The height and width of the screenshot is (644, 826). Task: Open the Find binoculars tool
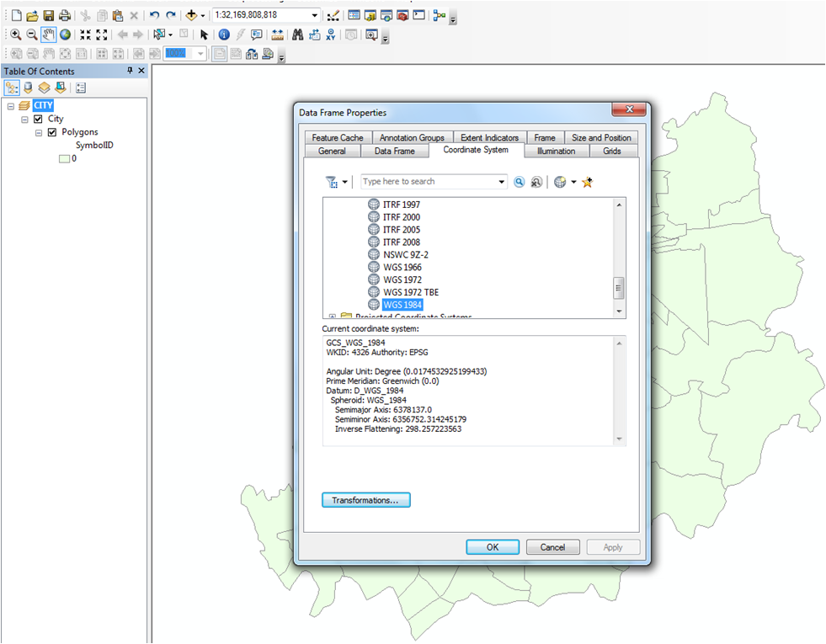(x=297, y=35)
